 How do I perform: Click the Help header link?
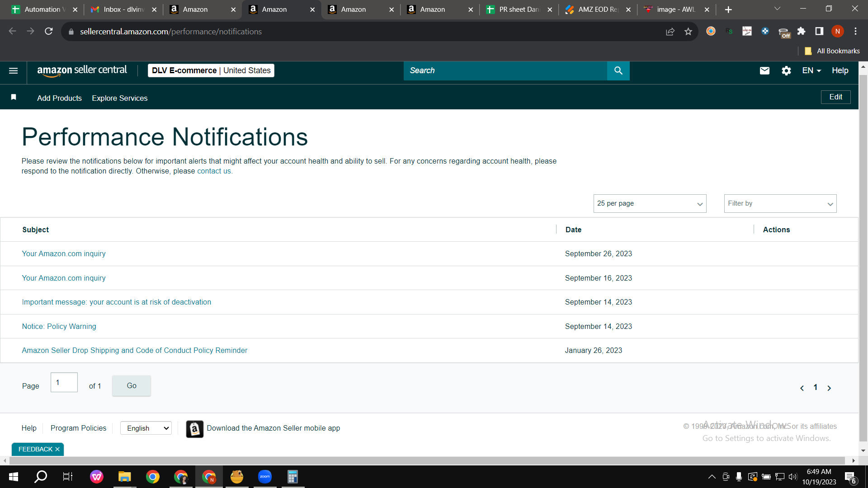tap(840, 70)
